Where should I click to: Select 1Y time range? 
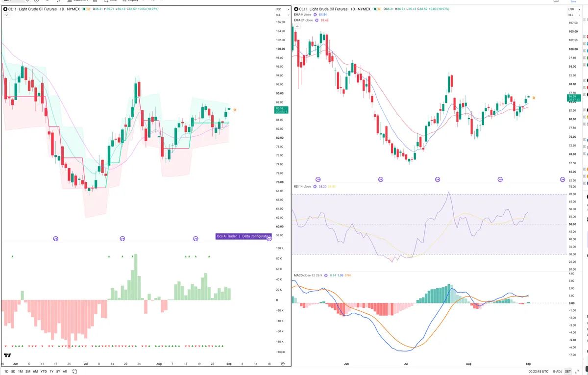click(x=51, y=372)
